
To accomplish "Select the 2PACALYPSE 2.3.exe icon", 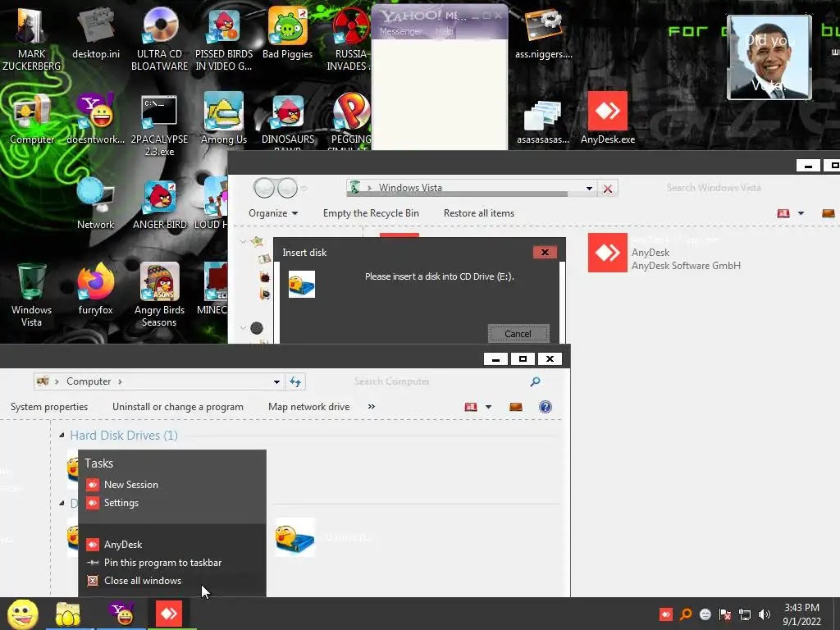I will coord(160,125).
